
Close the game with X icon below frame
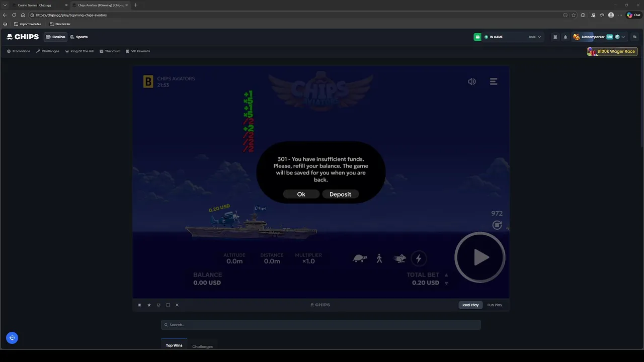(x=177, y=305)
